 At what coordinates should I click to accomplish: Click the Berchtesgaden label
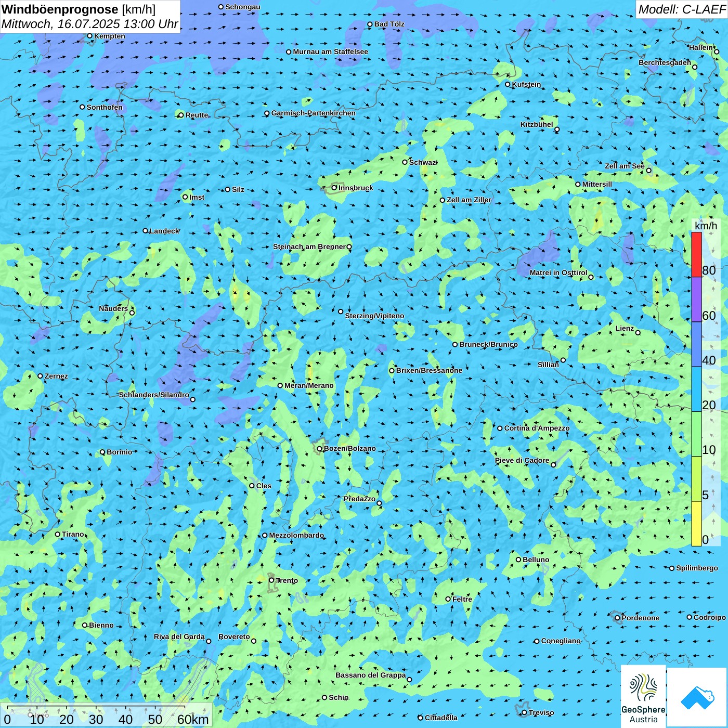[665, 62]
